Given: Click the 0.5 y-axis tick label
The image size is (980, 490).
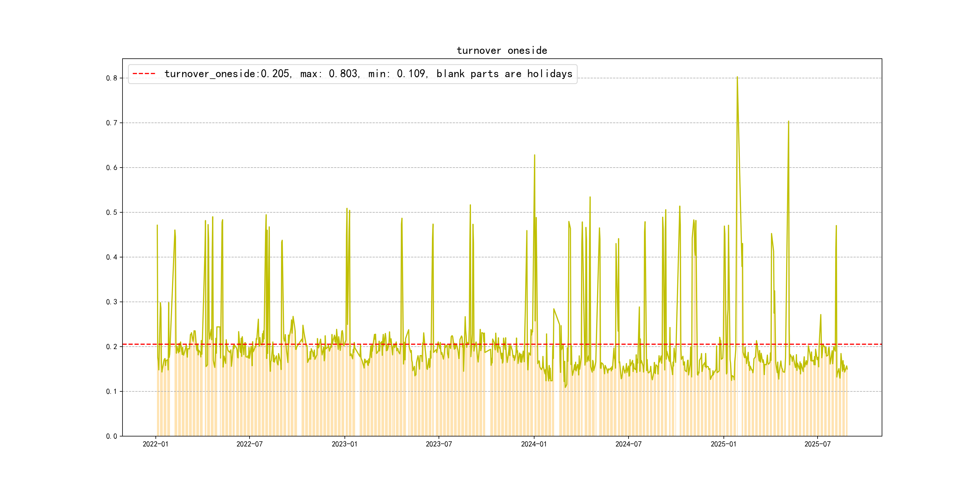Looking at the screenshot, I should point(112,212).
